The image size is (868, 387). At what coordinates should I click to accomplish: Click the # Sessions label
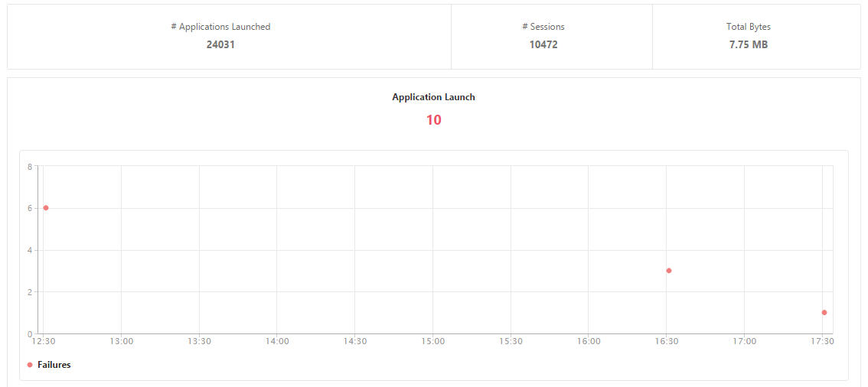click(x=543, y=27)
